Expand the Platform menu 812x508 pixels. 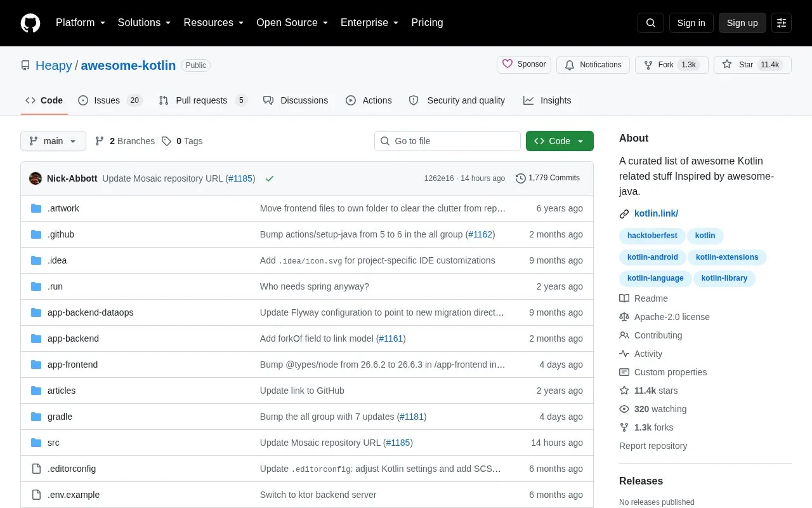pos(81,23)
